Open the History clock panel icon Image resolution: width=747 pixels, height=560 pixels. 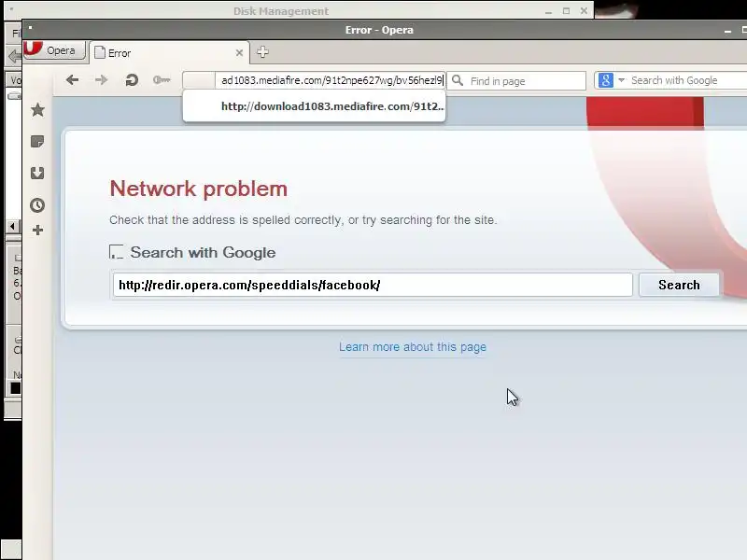pos(37,205)
